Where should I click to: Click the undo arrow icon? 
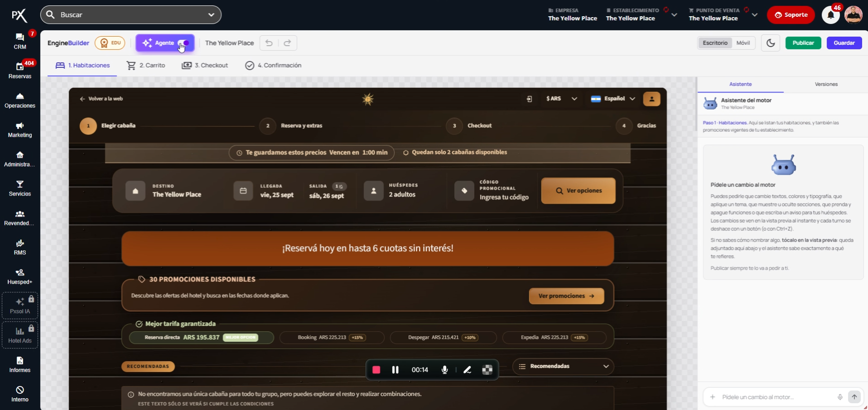(x=269, y=43)
